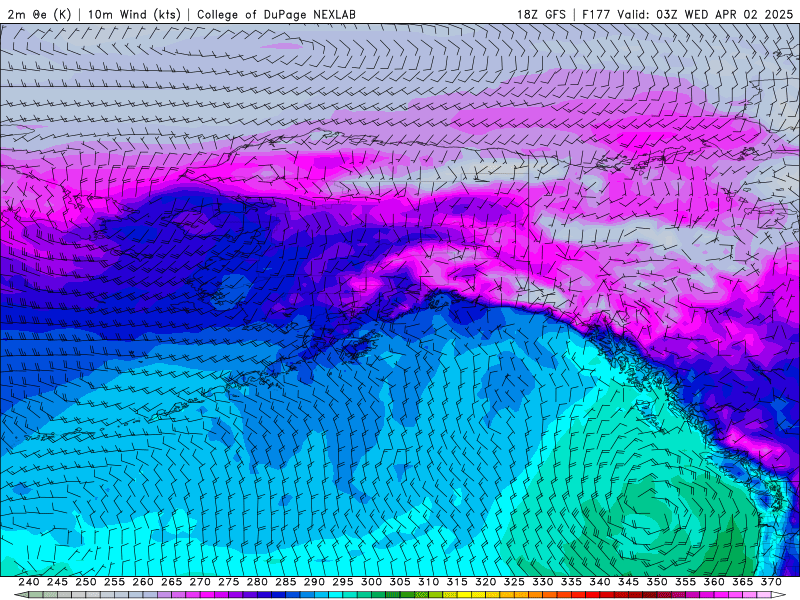The image size is (800, 600).
Task: Click the 310 legend label
Action: [429, 582]
